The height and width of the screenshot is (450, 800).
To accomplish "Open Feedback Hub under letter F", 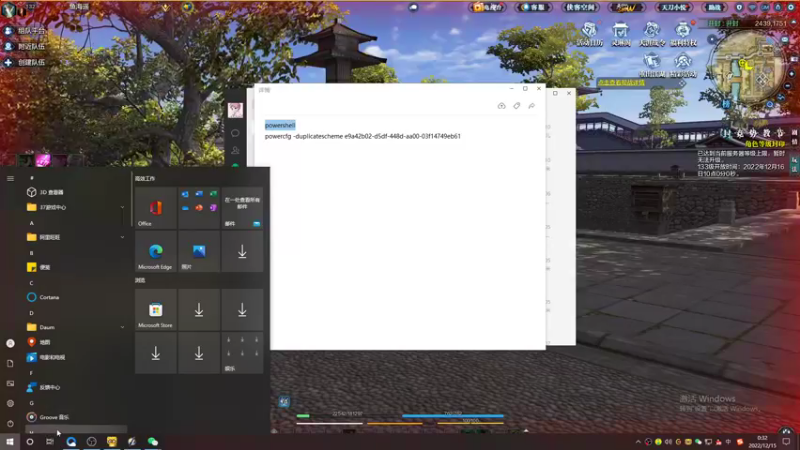I will click(x=74, y=387).
